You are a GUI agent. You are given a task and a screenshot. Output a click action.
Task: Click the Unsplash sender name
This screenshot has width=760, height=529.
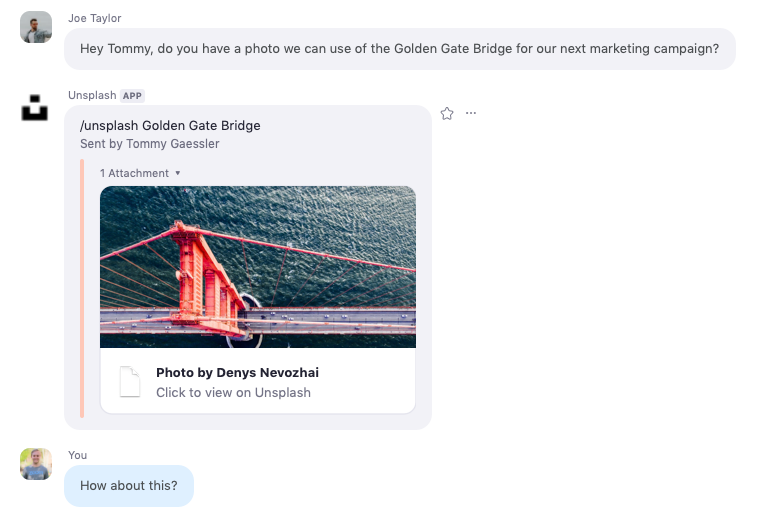pyautogui.click(x=92, y=95)
